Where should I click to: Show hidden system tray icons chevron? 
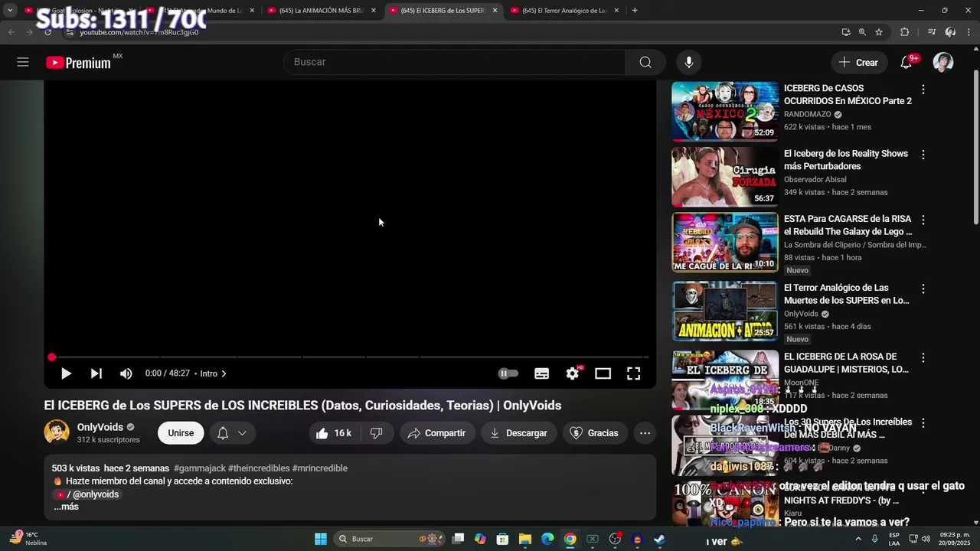coord(858,539)
